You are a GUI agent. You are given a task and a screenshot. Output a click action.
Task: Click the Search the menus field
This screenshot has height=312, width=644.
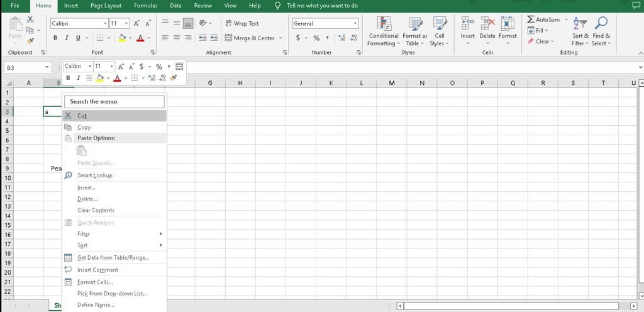pos(114,101)
